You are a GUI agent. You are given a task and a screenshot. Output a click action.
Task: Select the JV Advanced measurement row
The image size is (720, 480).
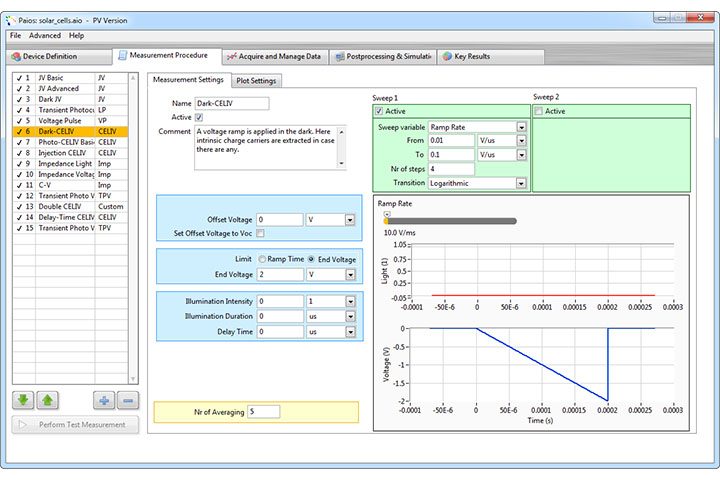point(70,89)
